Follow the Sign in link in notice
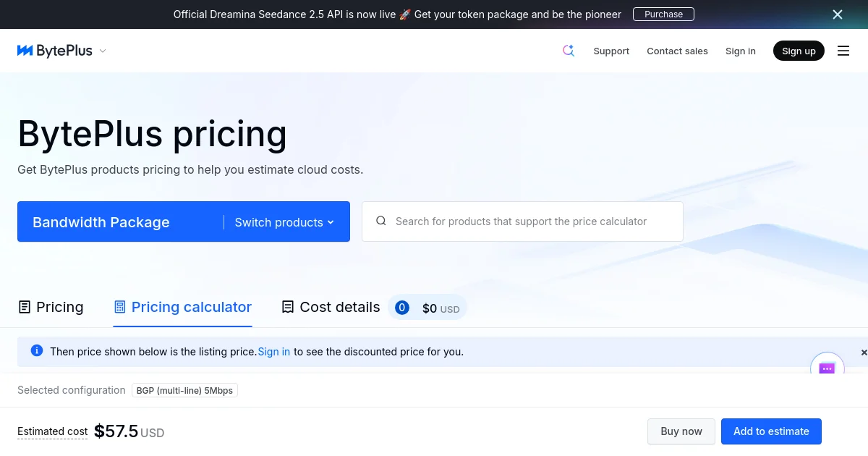This screenshot has width=868, height=456. click(274, 352)
